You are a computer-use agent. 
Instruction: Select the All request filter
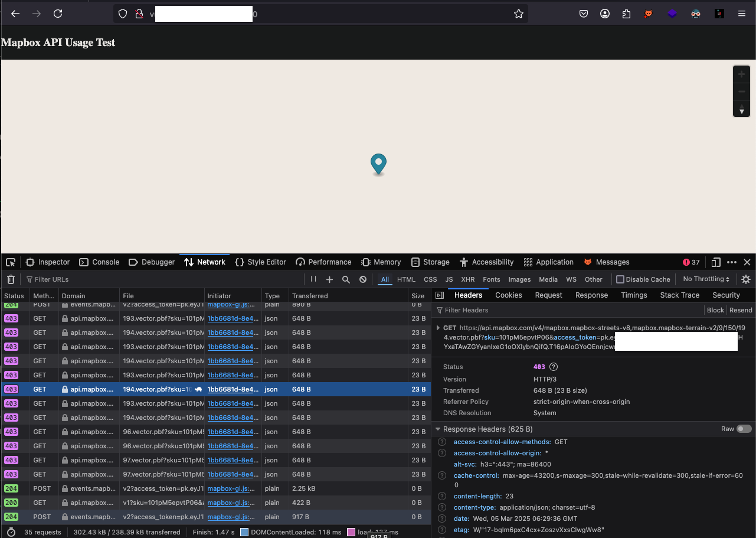pos(385,279)
